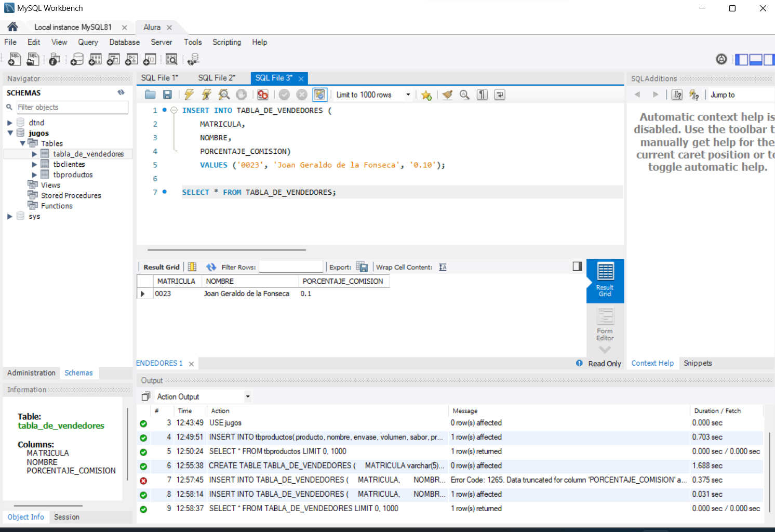775x532 pixels.
Task: Switch to SQL File 1 tab
Action: pos(159,78)
